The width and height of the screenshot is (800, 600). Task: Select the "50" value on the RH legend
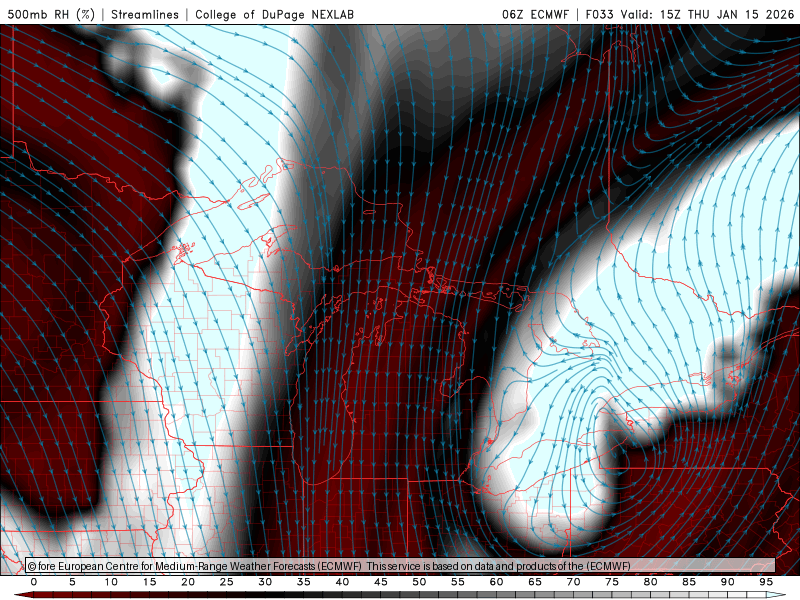[x=419, y=582]
